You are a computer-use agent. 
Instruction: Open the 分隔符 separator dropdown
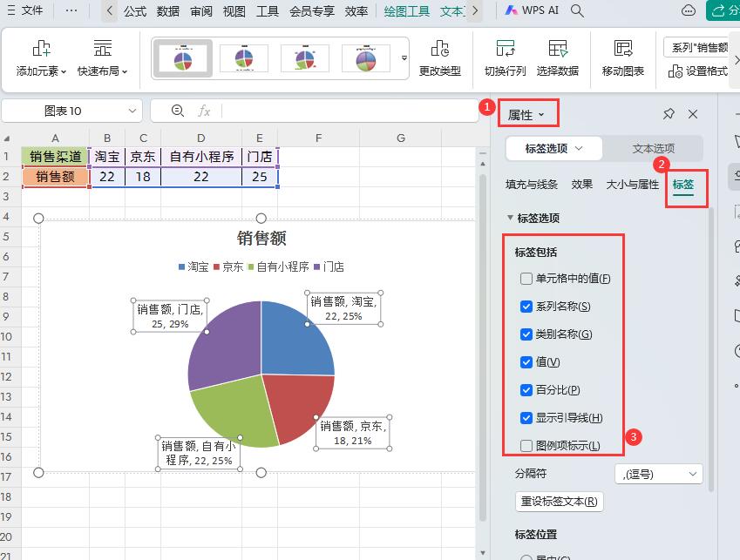pos(659,474)
